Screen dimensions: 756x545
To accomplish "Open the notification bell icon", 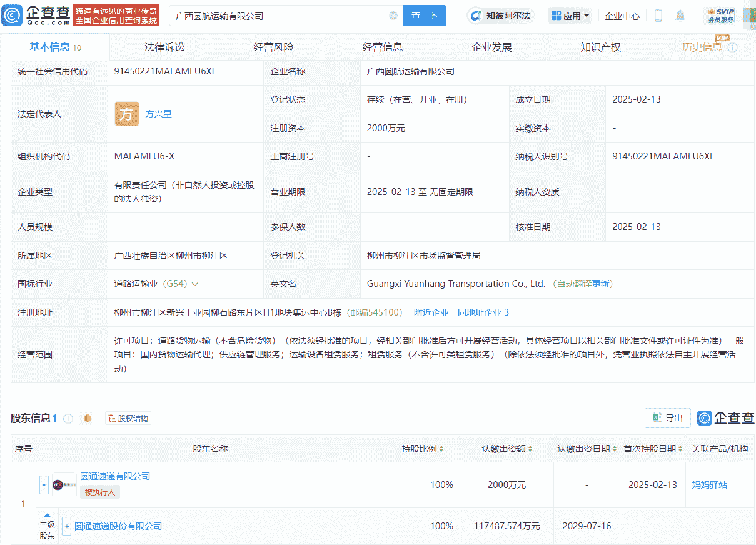I will [x=680, y=15].
